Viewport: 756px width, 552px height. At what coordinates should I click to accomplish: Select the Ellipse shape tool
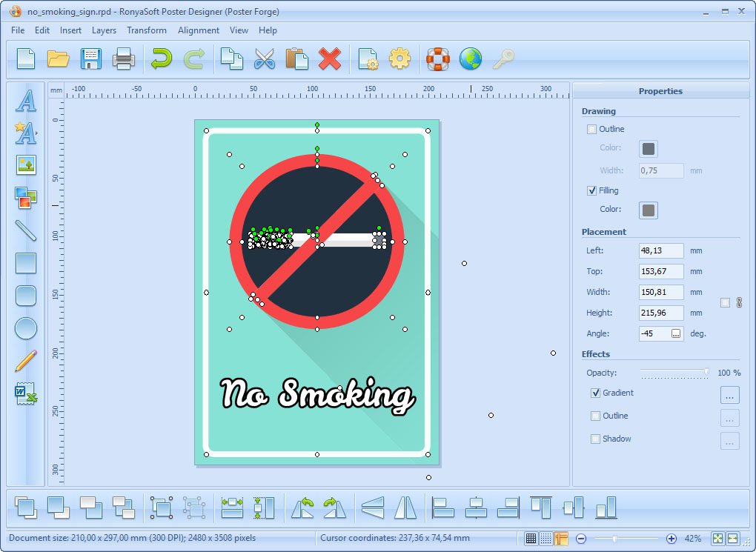[x=26, y=327]
